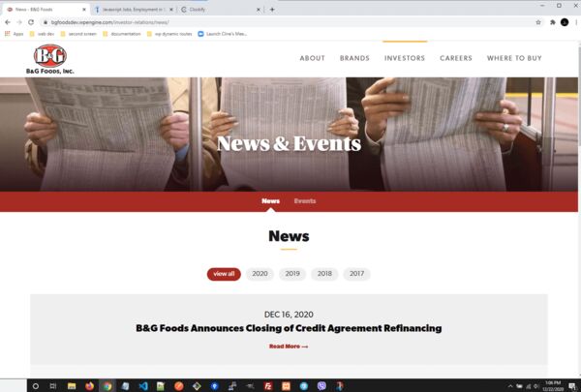The image size is (581, 392).
Task: Open Visual Studio Code from taskbar
Action: click(x=143, y=386)
